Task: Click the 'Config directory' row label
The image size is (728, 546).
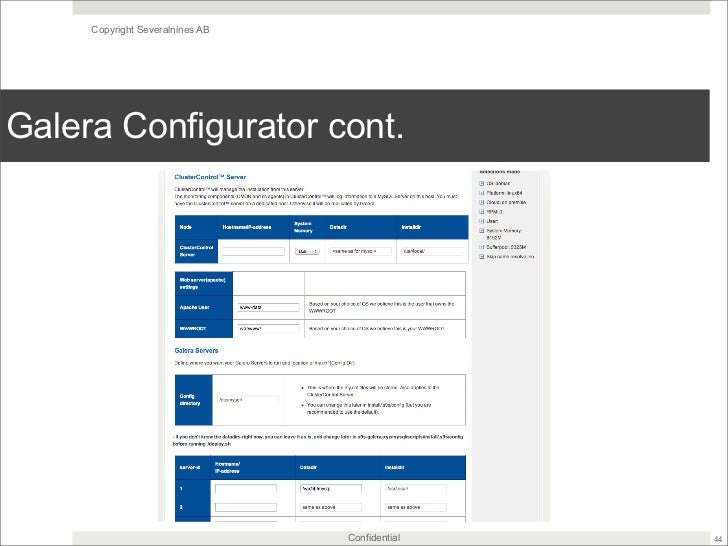Action: 189,400
